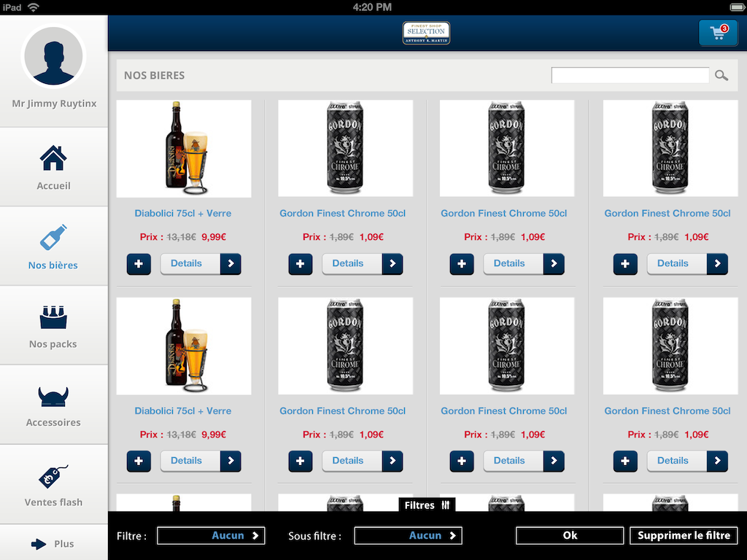Add second-row Gordon in fourth column to cart

[625, 461]
